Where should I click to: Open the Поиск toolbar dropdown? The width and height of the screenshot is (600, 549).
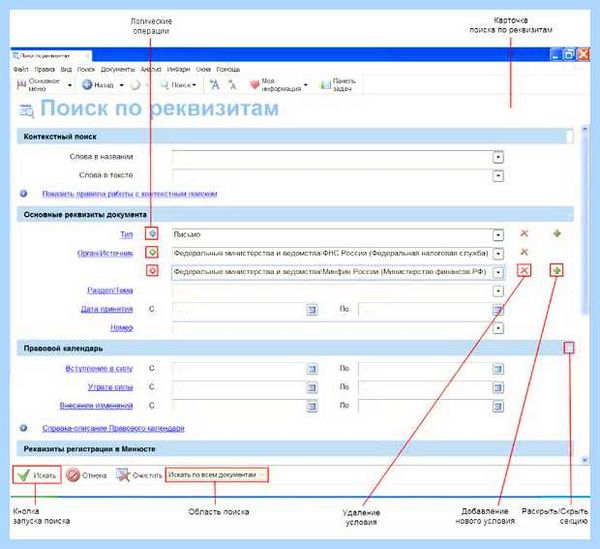[179, 85]
